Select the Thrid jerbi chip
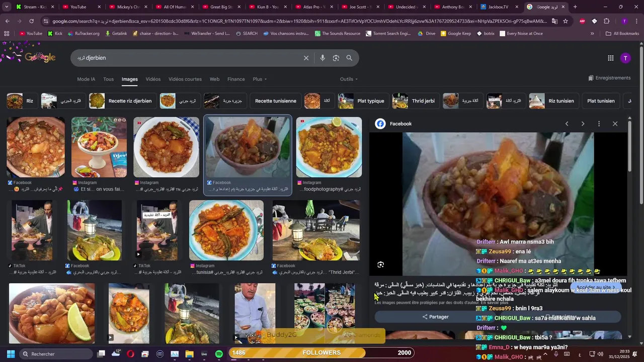The width and height of the screenshot is (644, 362). pyautogui.click(x=415, y=101)
